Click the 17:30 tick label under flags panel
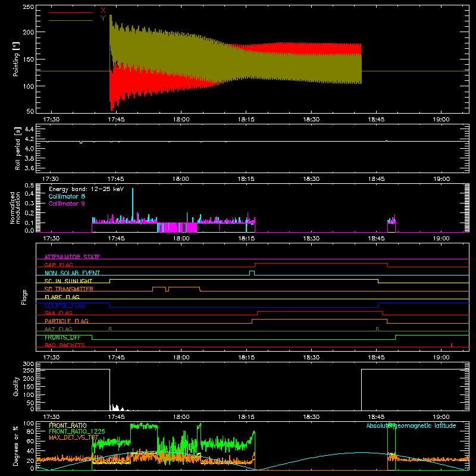Image resolution: width=476 pixels, height=476 pixels. click(51, 358)
